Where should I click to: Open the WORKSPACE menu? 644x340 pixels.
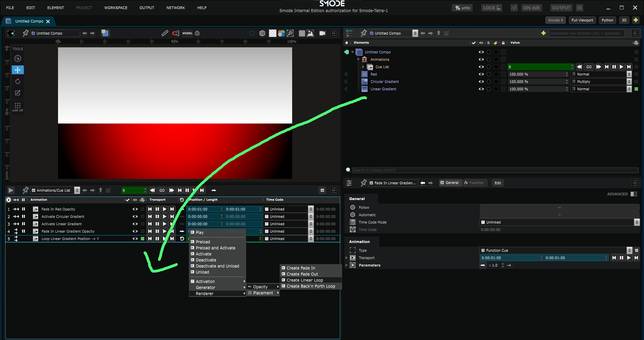[116, 8]
